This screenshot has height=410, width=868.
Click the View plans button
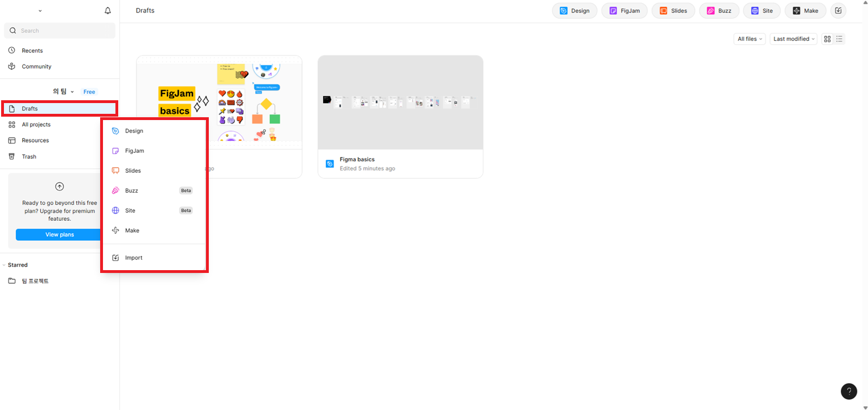[x=59, y=234]
